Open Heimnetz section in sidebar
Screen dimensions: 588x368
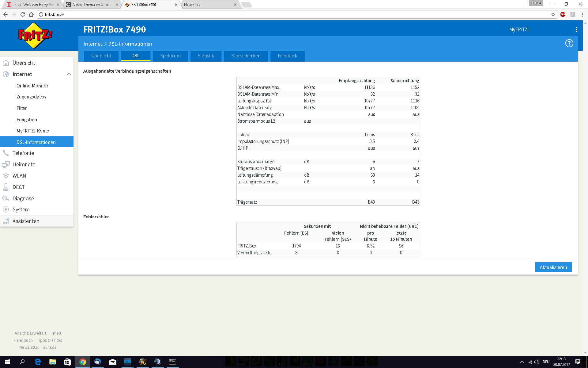[24, 164]
